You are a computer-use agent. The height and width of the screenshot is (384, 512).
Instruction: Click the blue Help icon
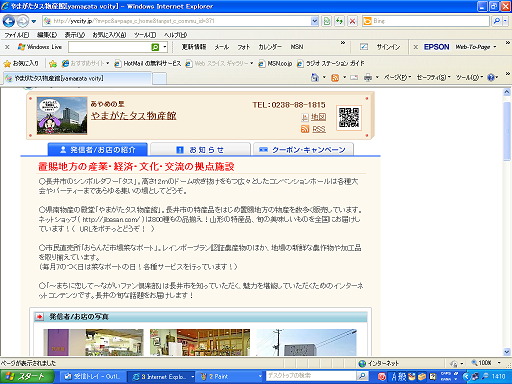pyautogui.click(x=491, y=78)
